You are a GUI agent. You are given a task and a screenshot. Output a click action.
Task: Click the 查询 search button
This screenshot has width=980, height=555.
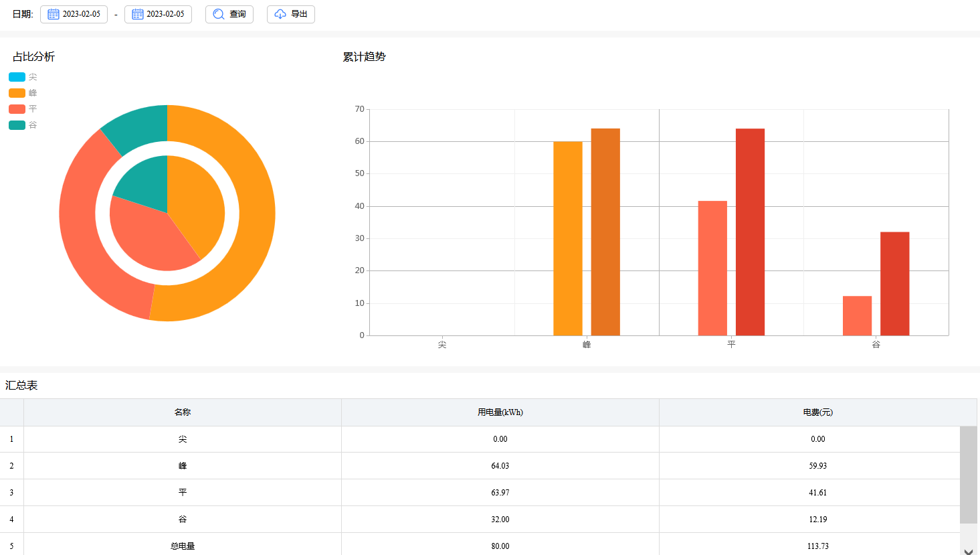click(x=229, y=14)
